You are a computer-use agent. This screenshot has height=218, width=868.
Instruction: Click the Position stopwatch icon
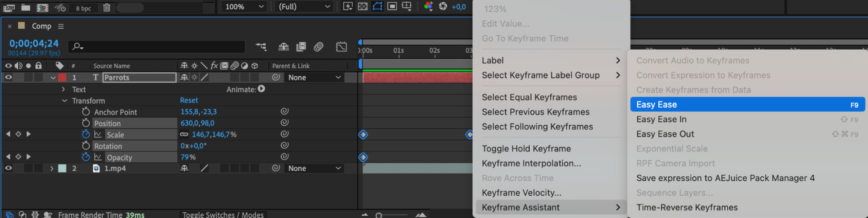point(86,123)
